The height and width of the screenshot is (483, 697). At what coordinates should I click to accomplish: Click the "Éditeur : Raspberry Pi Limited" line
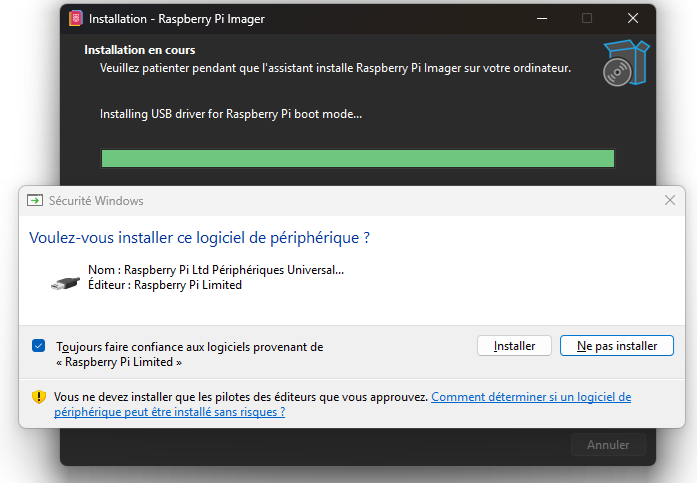[x=165, y=285]
